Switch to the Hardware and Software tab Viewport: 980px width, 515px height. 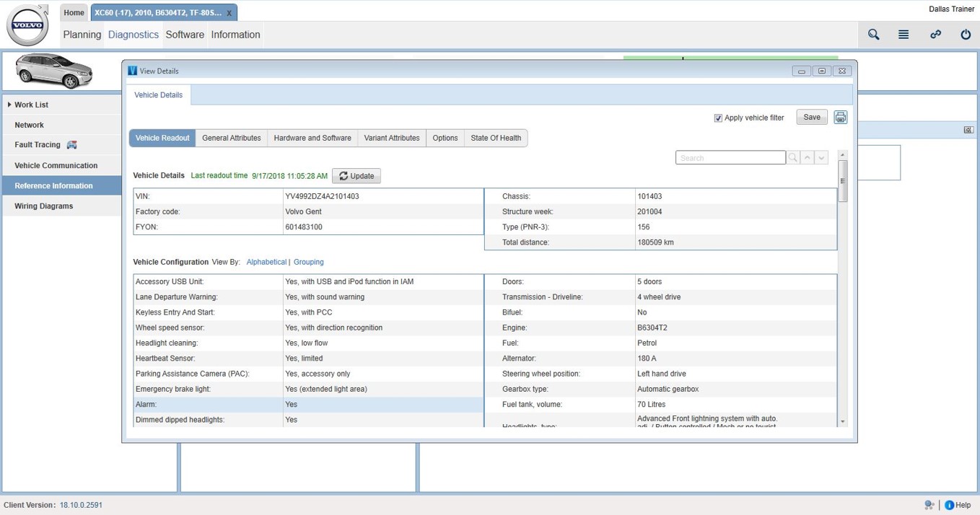point(312,138)
